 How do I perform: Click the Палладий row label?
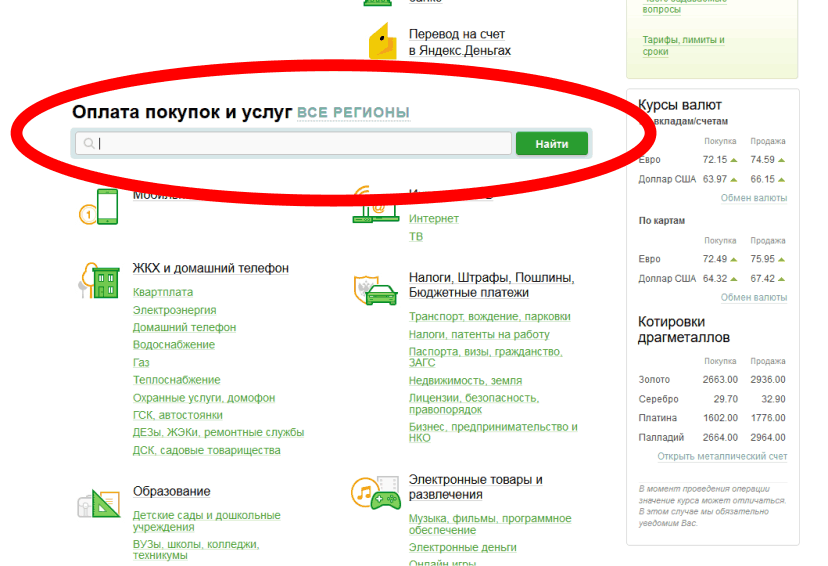click(x=661, y=438)
